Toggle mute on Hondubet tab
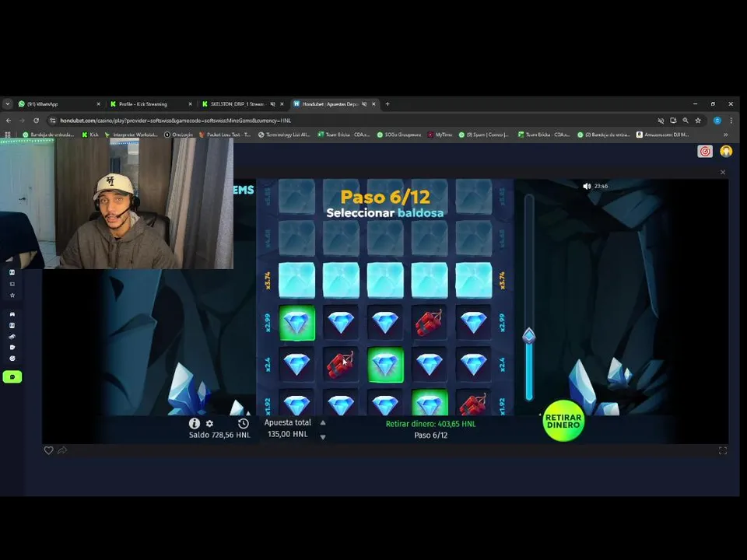Viewport: 747px width, 560px height. [364, 103]
